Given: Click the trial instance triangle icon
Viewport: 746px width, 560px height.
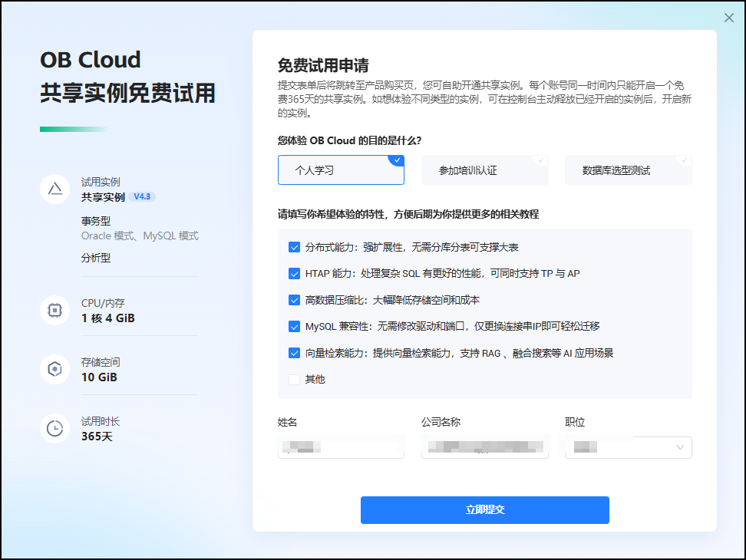Looking at the screenshot, I should point(55,189).
